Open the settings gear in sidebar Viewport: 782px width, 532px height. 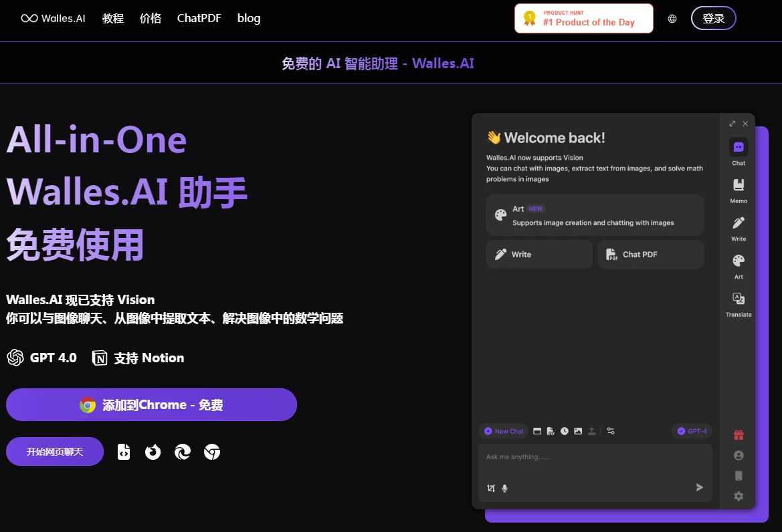tap(739, 496)
